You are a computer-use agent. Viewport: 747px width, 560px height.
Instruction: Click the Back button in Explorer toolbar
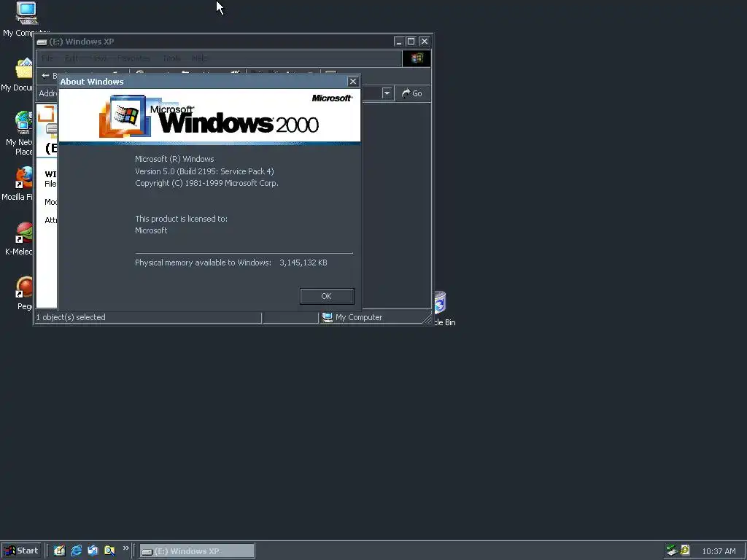coord(49,76)
